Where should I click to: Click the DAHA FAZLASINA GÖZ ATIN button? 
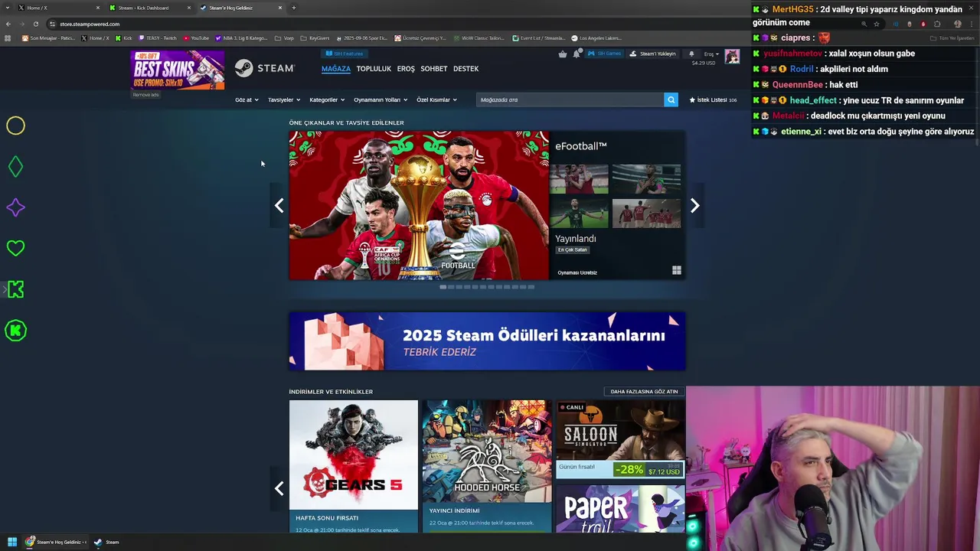coord(644,391)
